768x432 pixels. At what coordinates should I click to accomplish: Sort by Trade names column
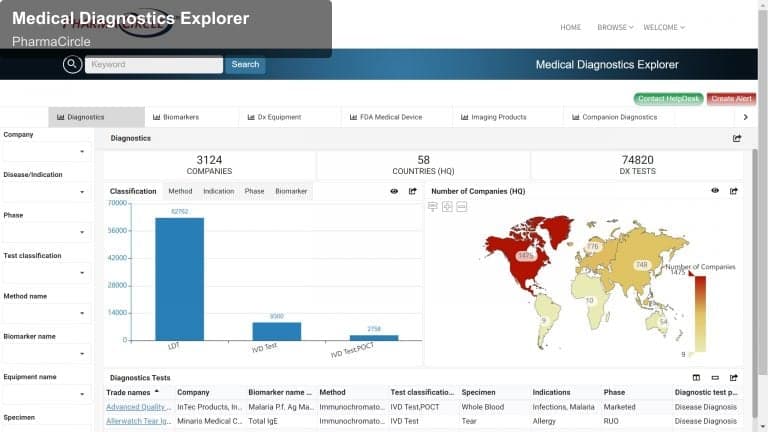[128, 392]
